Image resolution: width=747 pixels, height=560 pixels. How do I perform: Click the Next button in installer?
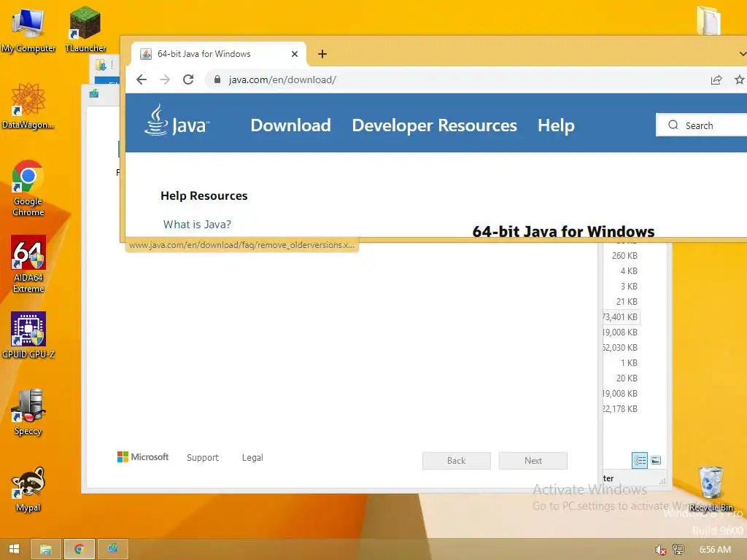pos(533,461)
